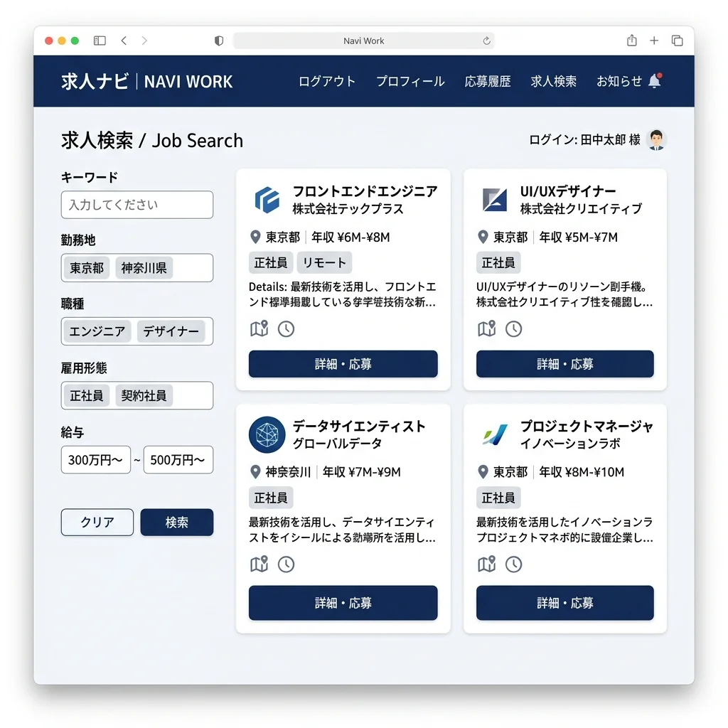
Task: Open the 300万円〜 minimum salary dropdown
Action: pyautogui.click(x=96, y=460)
